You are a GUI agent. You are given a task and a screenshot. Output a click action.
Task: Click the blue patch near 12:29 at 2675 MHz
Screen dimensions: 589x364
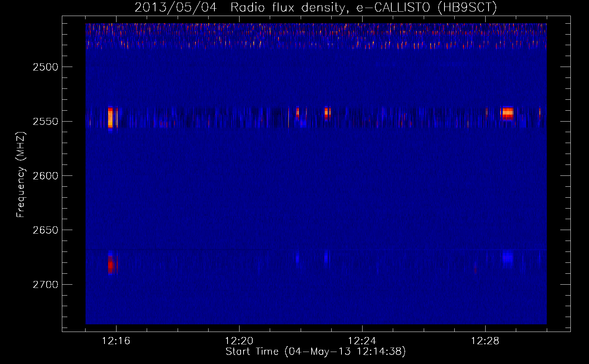click(x=507, y=258)
